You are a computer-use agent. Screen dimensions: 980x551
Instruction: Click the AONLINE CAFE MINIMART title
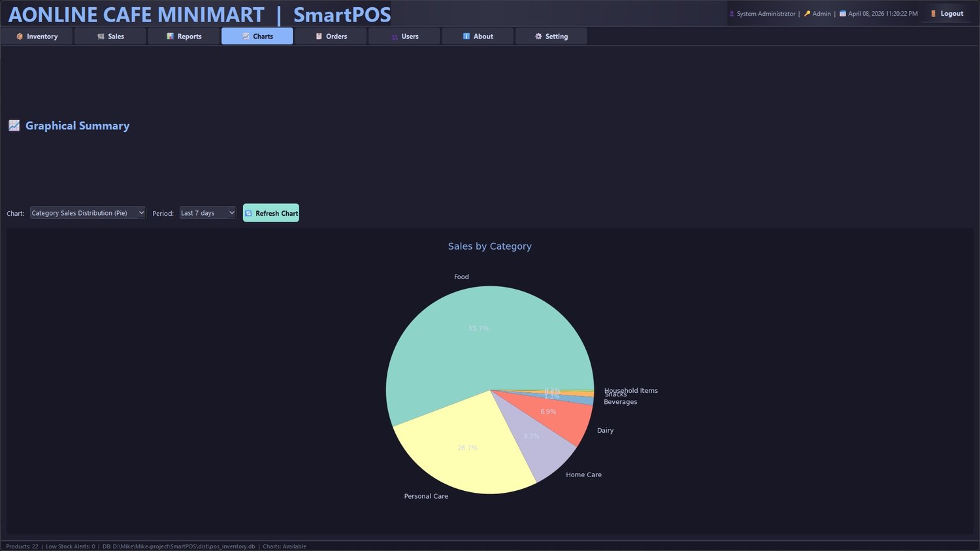[x=136, y=14]
